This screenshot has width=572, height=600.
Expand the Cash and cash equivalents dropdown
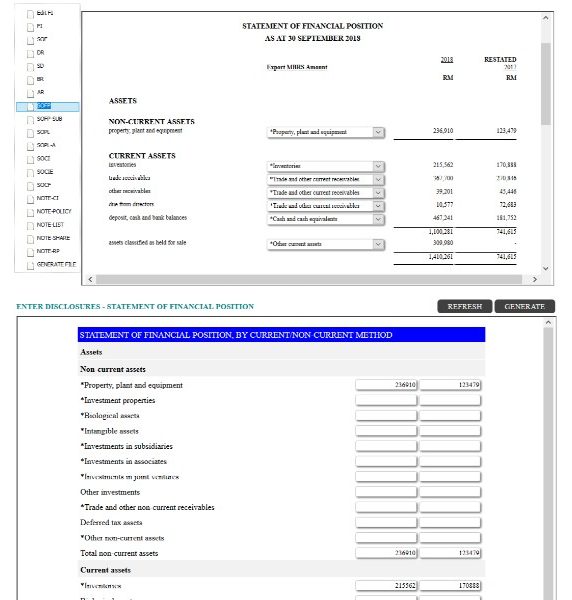click(378, 219)
